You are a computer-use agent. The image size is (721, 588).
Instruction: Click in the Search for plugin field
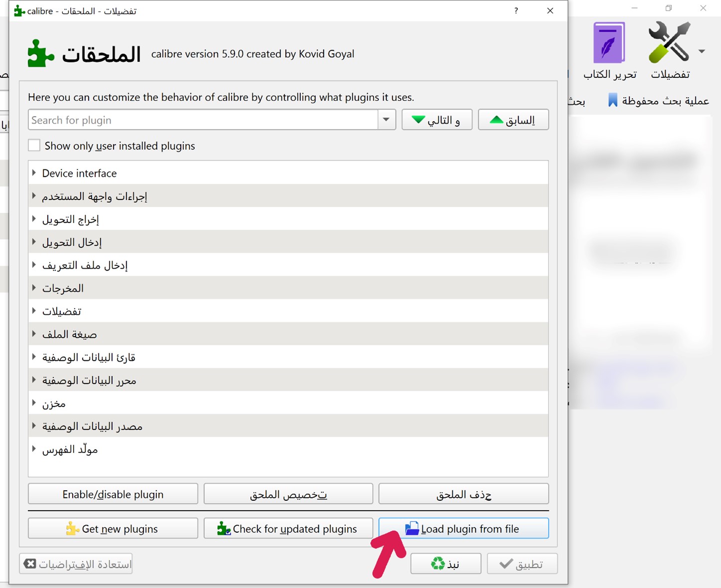tap(203, 120)
